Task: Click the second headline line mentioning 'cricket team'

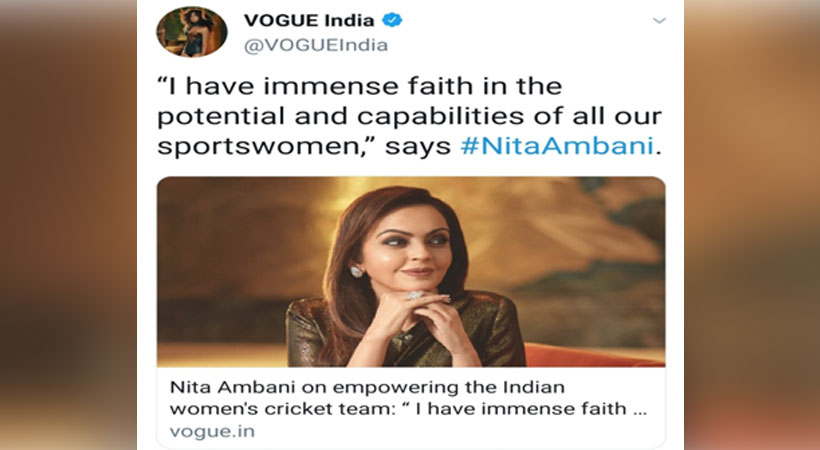Action: click(408, 409)
